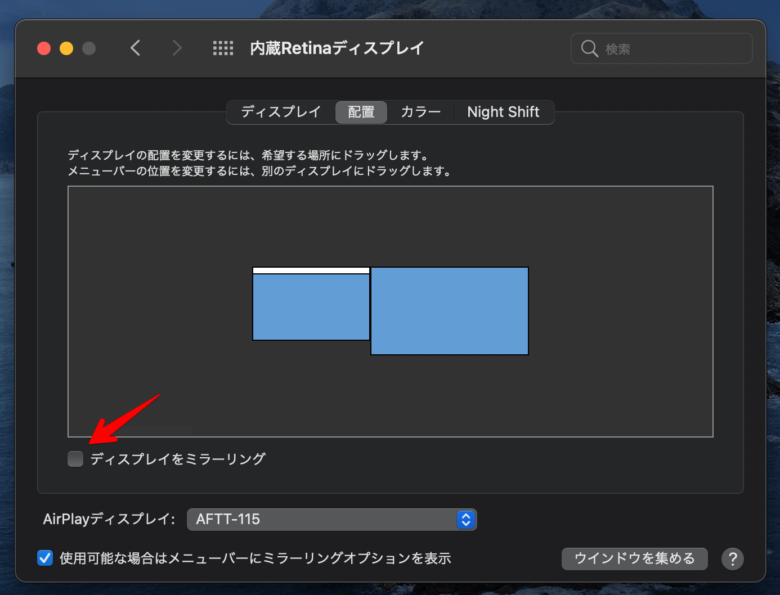Close the window with the red button
Viewport: 780px width, 595px height.
coord(44,48)
